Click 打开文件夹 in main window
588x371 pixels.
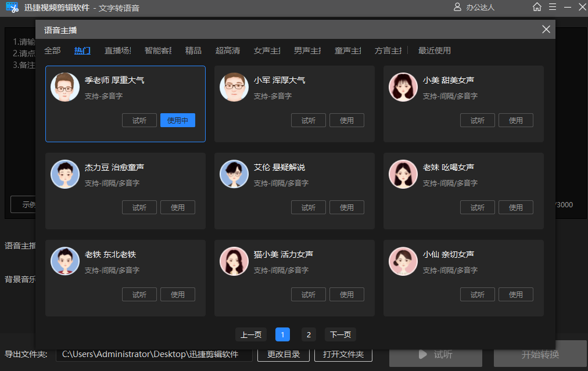[x=343, y=355]
